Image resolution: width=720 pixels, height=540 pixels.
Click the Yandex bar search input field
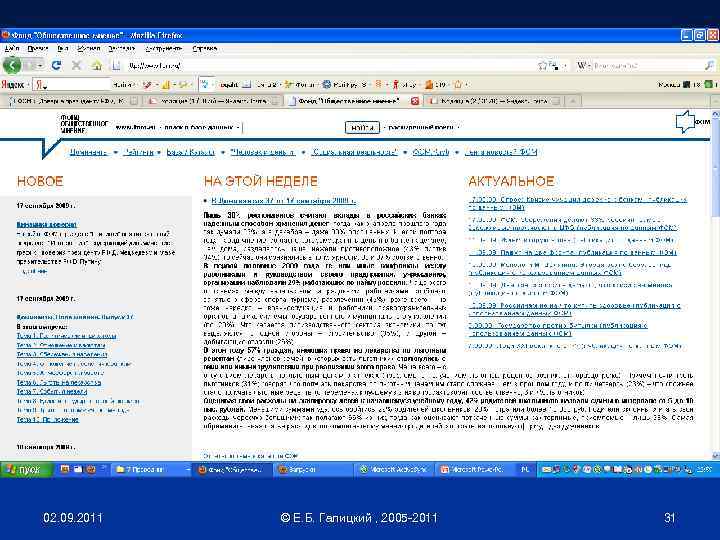click(72, 84)
